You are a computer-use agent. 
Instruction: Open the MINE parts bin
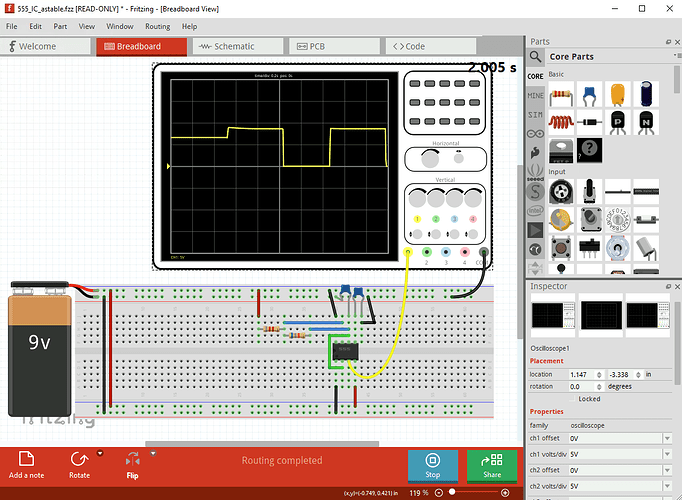535,96
